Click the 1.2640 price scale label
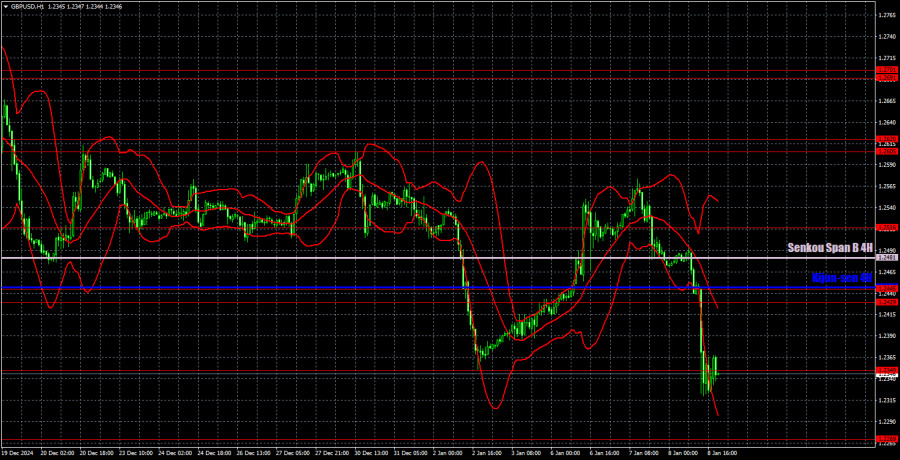The width and height of the screenshot is (900, 460). coord(885,122)
